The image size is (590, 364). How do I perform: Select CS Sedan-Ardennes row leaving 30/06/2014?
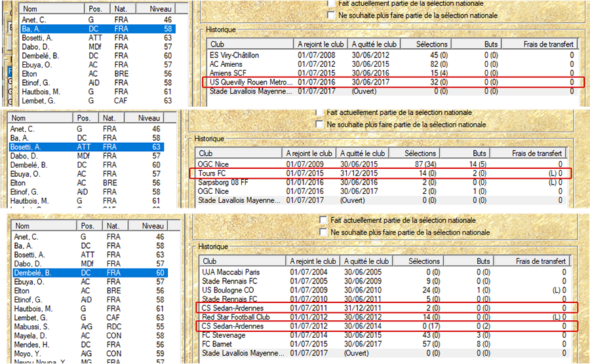(383, 326)
